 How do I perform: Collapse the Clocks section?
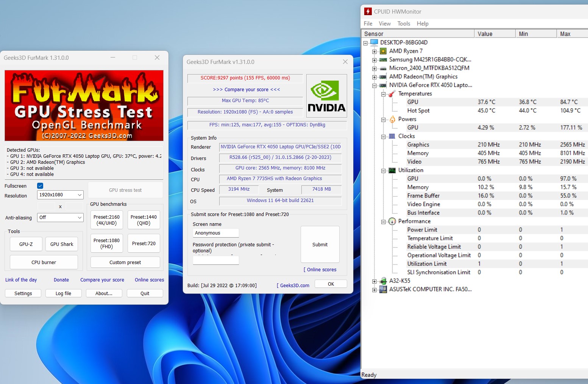click(x=383, y=137)
